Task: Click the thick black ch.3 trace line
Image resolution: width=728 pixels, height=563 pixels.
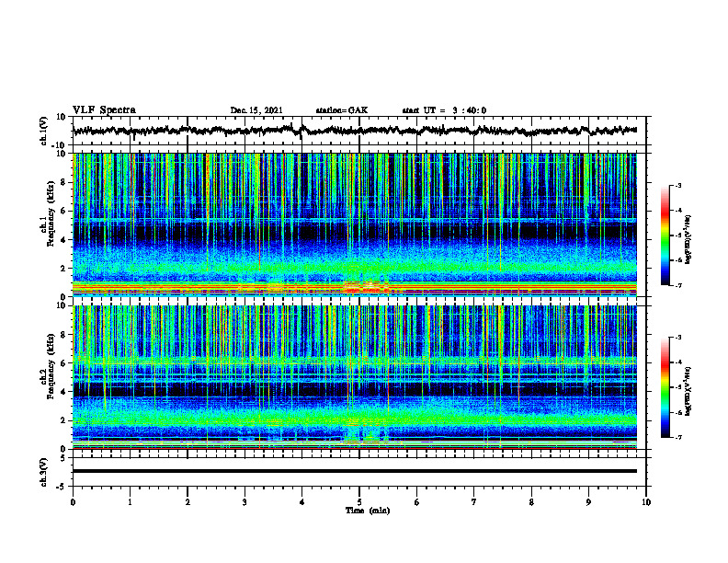Action: [x=355, y=471]
